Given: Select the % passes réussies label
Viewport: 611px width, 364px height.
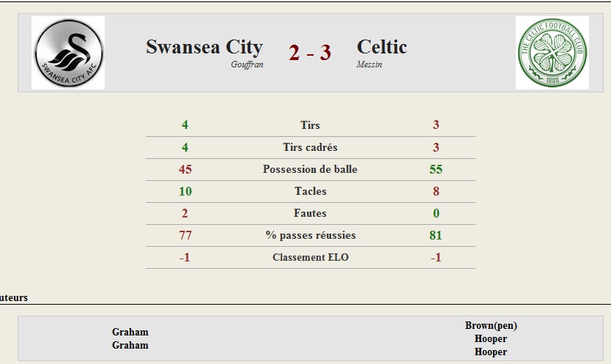Looking at the screenshot, I should pyautogui.click(x=311, y=235).
